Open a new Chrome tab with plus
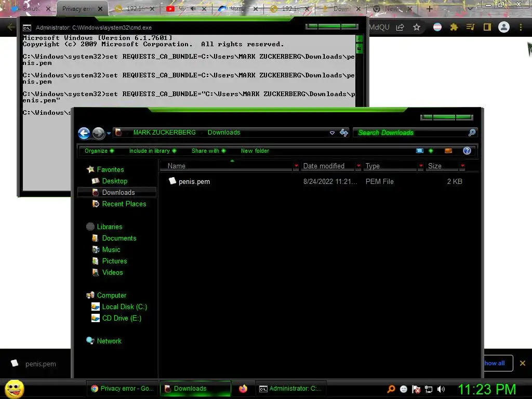 [429, 9]
